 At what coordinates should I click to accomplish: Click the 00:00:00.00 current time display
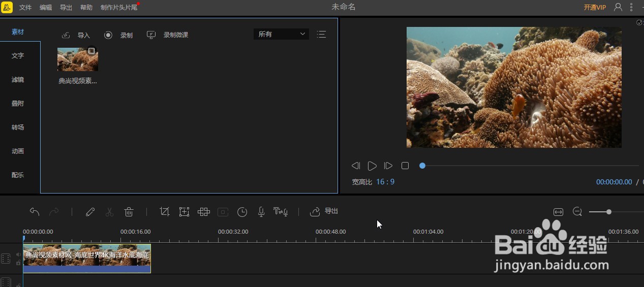point(614,182)
